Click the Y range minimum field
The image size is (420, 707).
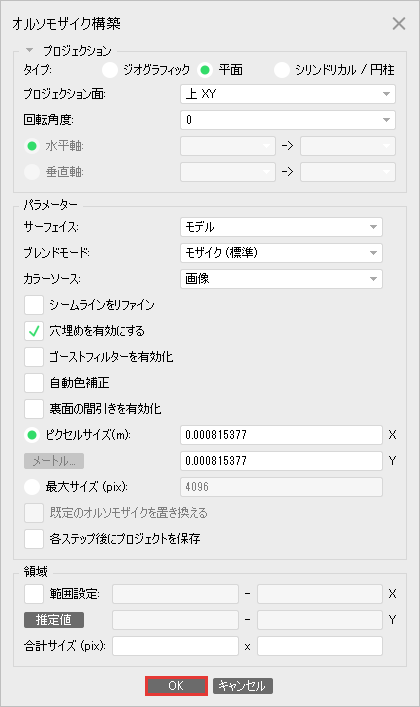(x=175, y=620)
